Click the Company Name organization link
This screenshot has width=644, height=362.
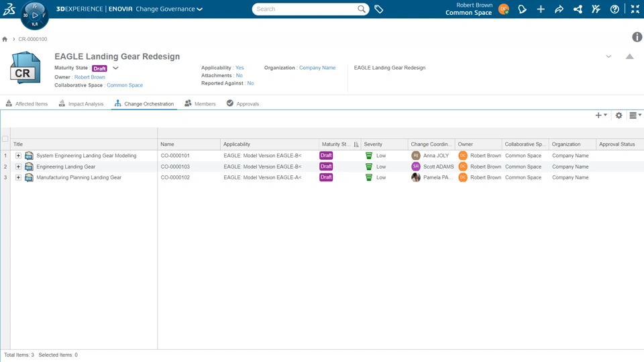pyautogui.click(x=317, y=68)
